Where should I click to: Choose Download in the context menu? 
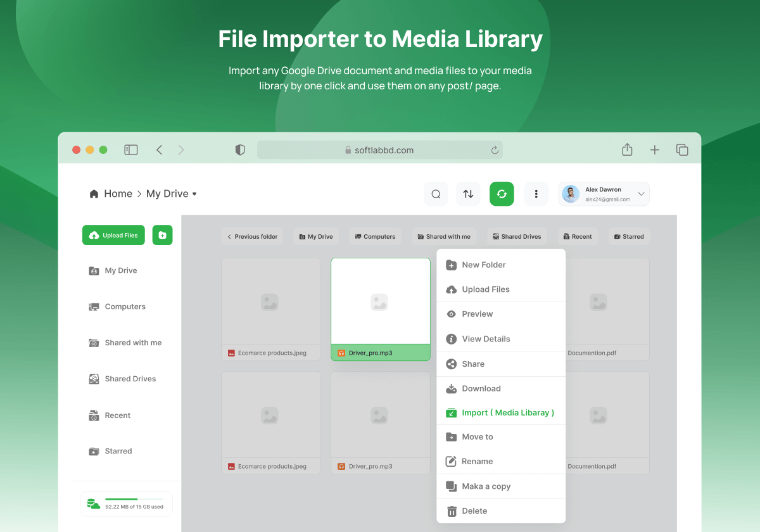click(481, 389)
